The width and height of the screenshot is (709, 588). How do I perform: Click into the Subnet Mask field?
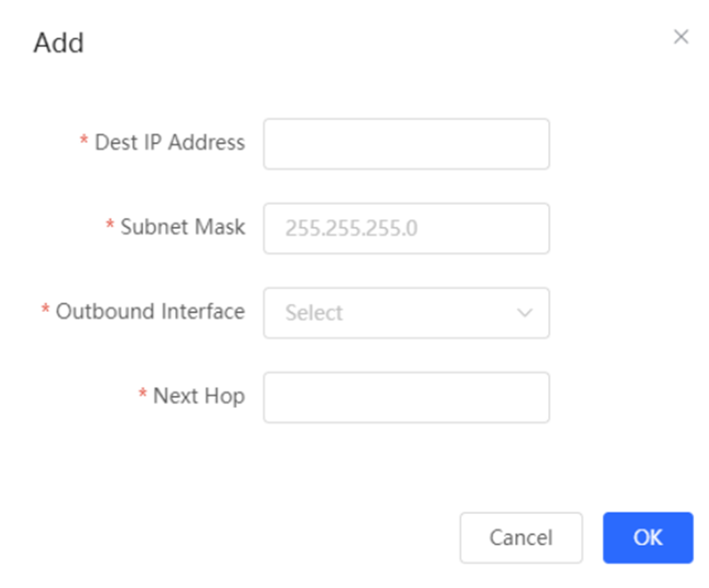tap(406, 228)
